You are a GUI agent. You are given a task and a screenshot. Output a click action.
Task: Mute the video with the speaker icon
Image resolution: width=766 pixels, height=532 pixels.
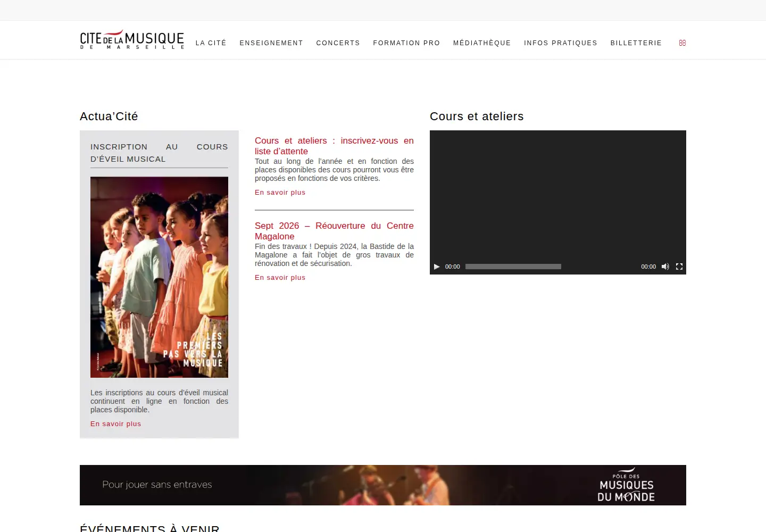coord(665,267)
